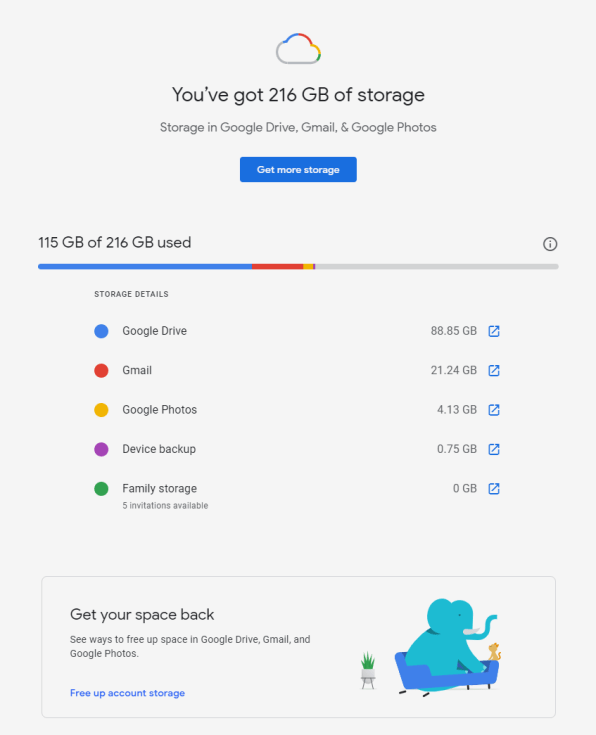Open Free up account storage link
The height and width of the screenshot is (735, 596).
tap(127, 693)
